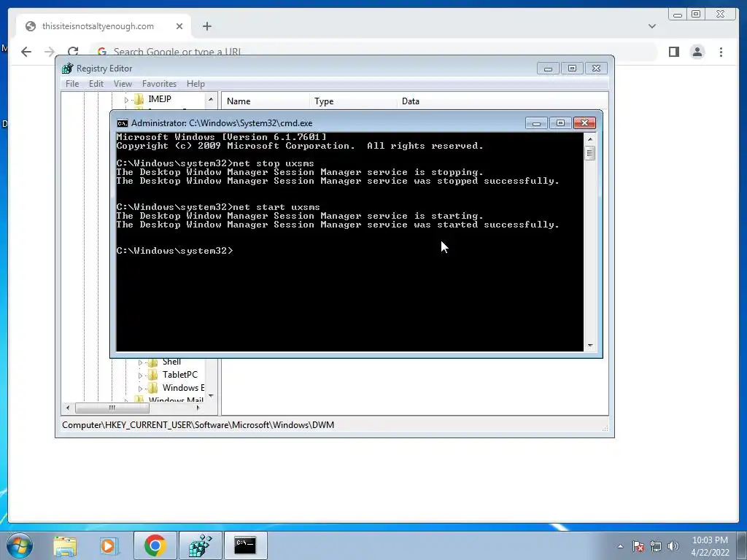
Task: Click registry tree horizontal scroll right arrow
Action: coord(198,408)
